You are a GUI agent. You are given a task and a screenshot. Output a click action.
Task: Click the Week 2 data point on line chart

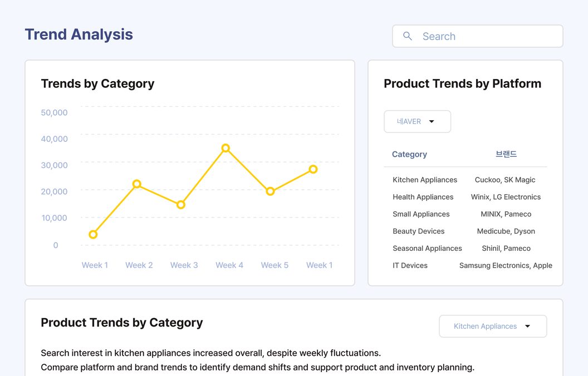click(x=137, y=184)
